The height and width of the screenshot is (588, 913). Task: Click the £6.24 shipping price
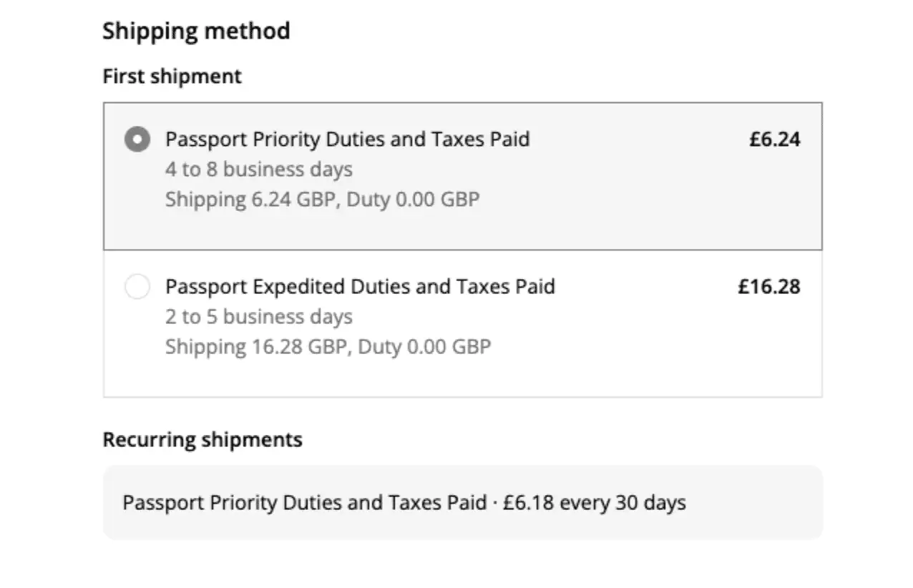tap(774, 139)
